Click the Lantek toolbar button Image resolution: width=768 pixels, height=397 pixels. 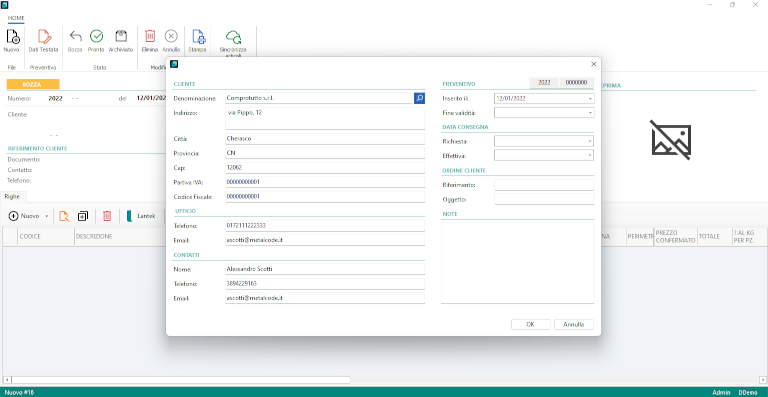click(x=142, y=216)
